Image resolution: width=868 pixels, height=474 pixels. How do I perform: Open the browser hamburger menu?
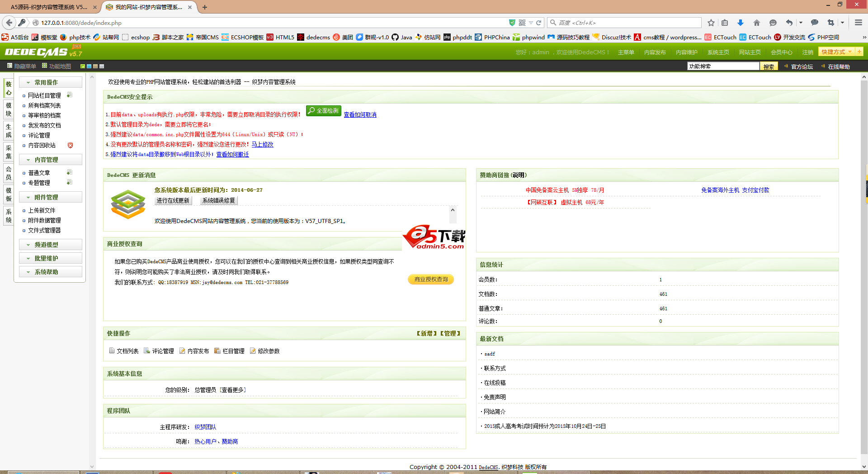coord(859,23)
